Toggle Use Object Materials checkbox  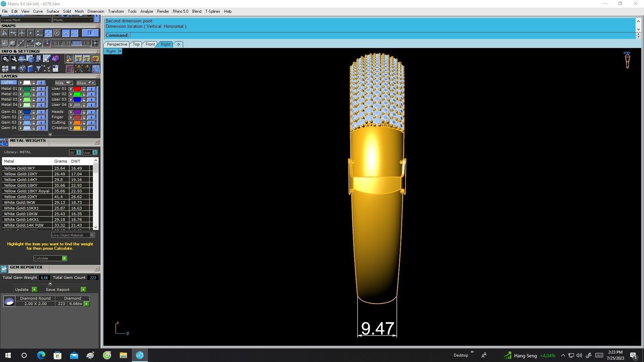pyautogui.click(x=92, y=235)
